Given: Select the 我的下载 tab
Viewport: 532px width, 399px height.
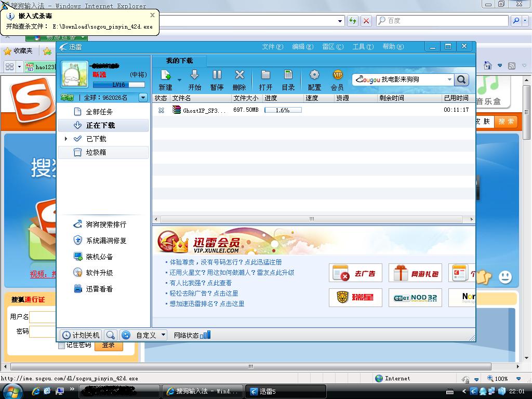Looking at the screenshot, I should 179,61.
